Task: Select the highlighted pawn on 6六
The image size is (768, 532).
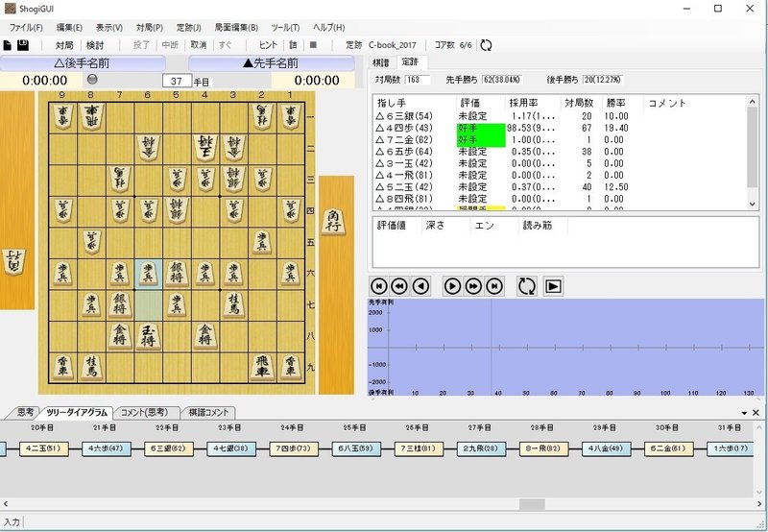Action: pos(148,273)
